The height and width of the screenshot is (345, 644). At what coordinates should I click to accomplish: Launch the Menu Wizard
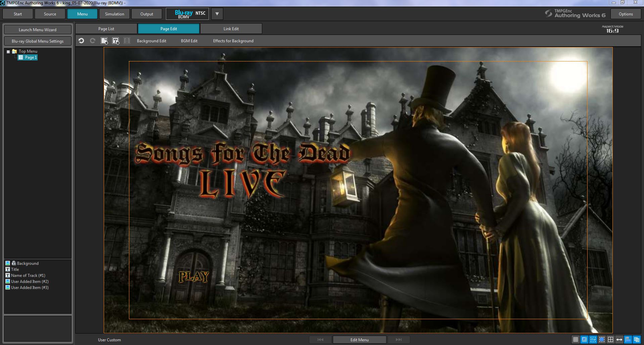(38, 30)
